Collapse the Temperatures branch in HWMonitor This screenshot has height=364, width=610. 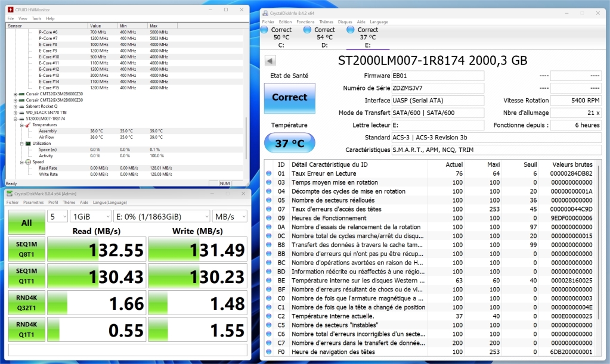[x=22, y=125]
